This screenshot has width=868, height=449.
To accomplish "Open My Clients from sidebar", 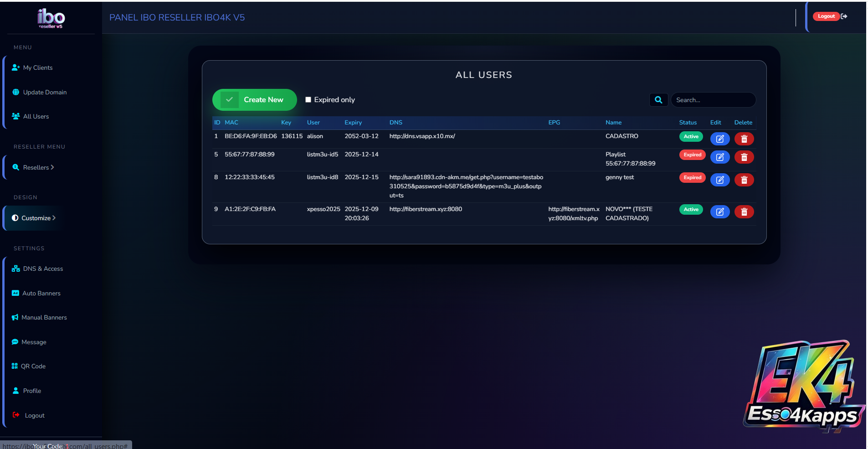I will click(x=37, y=67).
